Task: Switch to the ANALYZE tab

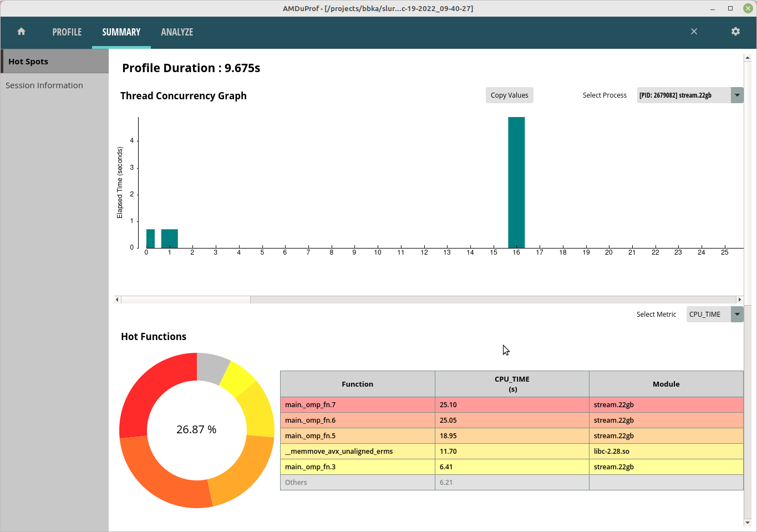Action: pos(177,32)
